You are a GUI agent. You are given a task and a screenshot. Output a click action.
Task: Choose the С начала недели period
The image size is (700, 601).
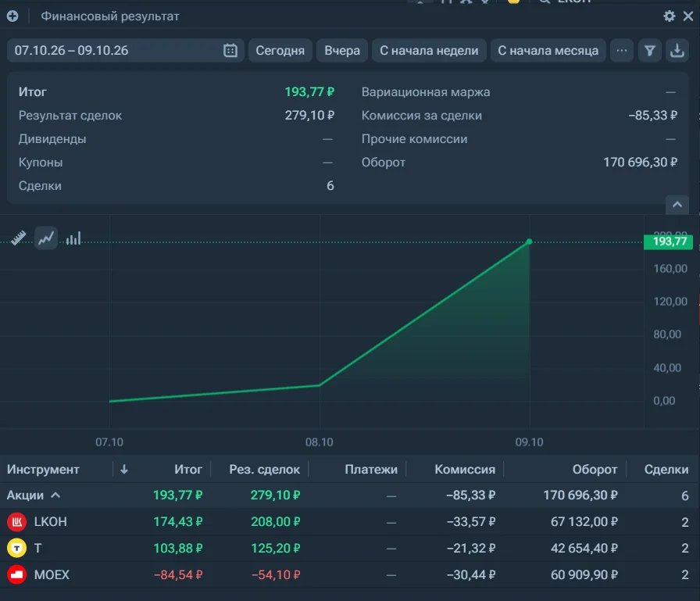pyautogui.click(x=429, y=51)
